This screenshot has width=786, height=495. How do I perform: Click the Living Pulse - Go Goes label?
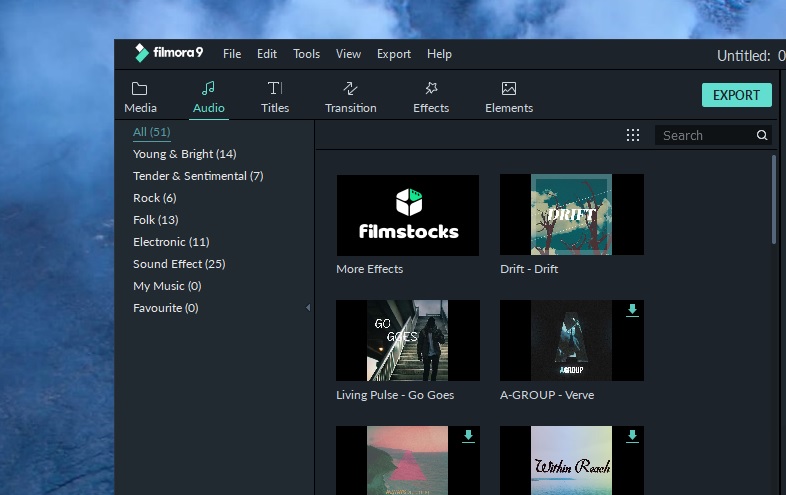coord(395,395)
